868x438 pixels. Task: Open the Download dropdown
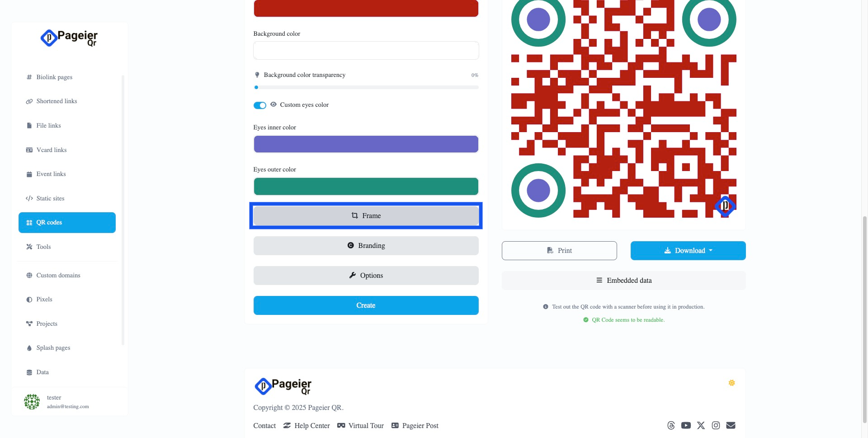pyautogui.click(x=688, y=251)
